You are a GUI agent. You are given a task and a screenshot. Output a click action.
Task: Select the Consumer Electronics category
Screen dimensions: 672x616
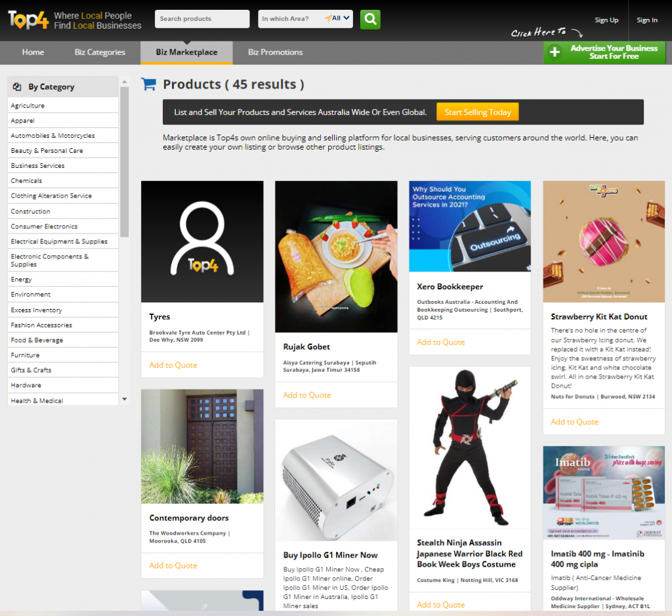tap(44, 226)
